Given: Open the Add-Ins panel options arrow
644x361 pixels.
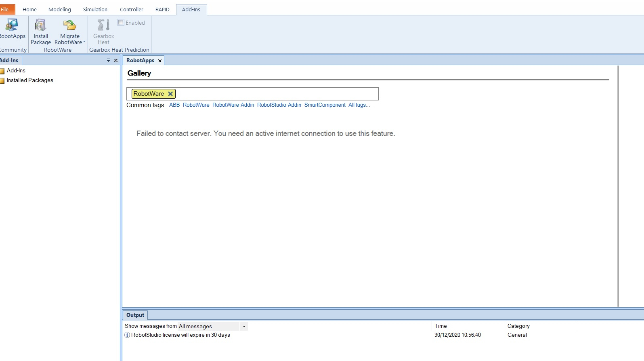Looking at the screenshot, I should [x=108, y=61].
